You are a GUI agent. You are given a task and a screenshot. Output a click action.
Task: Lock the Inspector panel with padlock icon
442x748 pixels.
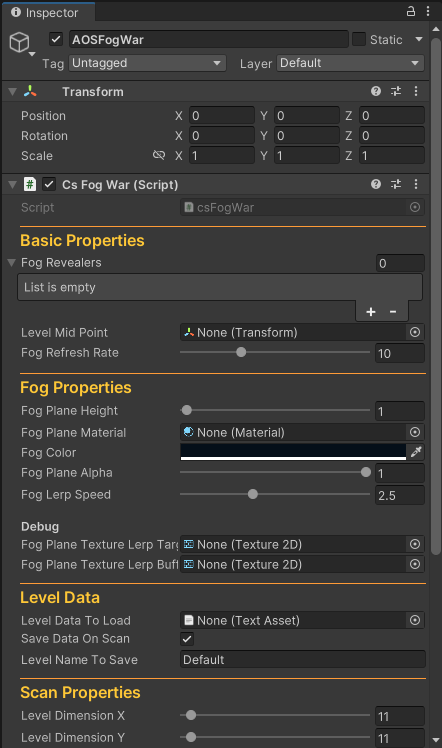411,11
